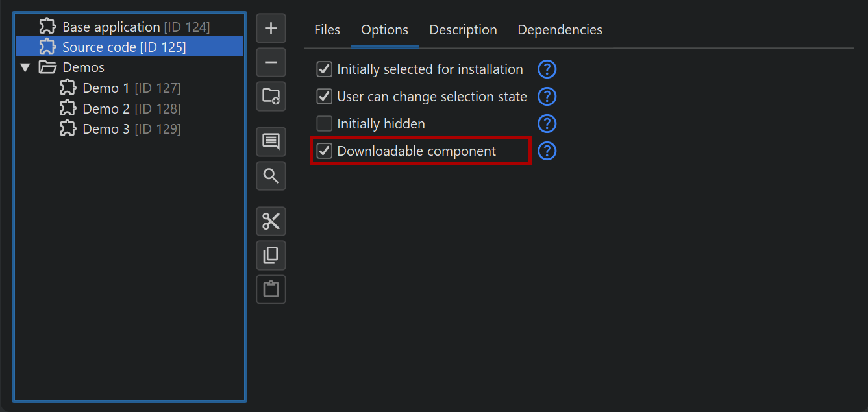Click the magnifier search icon
Viewport: 868px width, 412px height.
271,175
